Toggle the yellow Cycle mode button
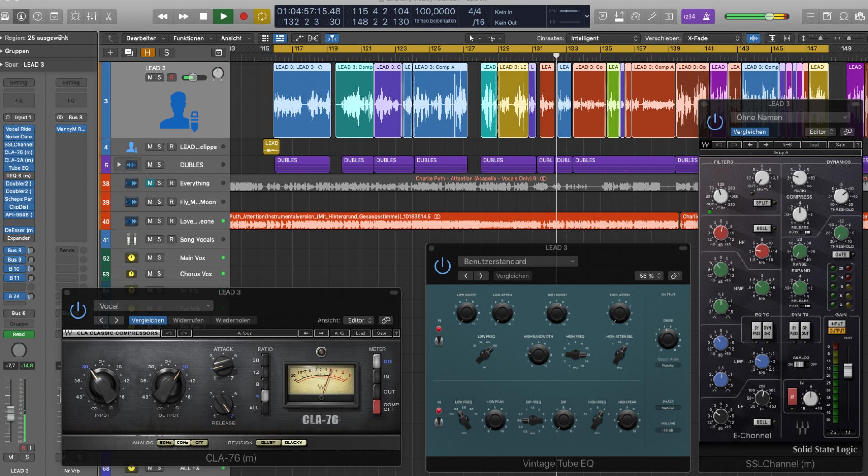The image size is (868, 476). tap(262, 16)
